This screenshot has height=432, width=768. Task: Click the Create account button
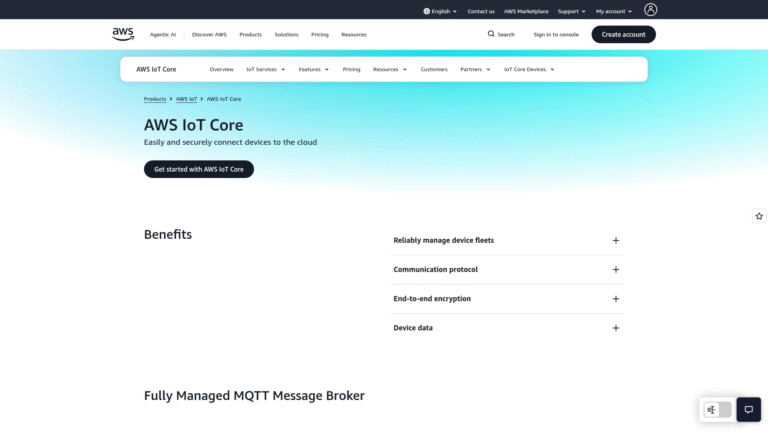click(x=624, y=34)
